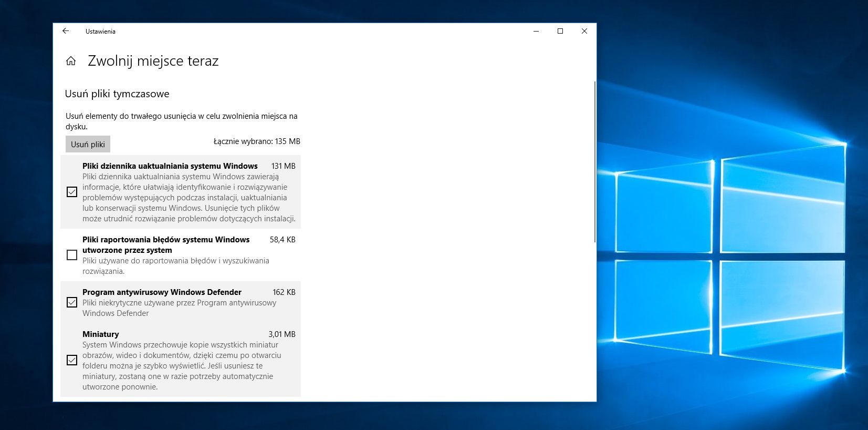Screen dimensions: 868x430
Task: Close the Ustawienia window
Action: coord(584,31)
